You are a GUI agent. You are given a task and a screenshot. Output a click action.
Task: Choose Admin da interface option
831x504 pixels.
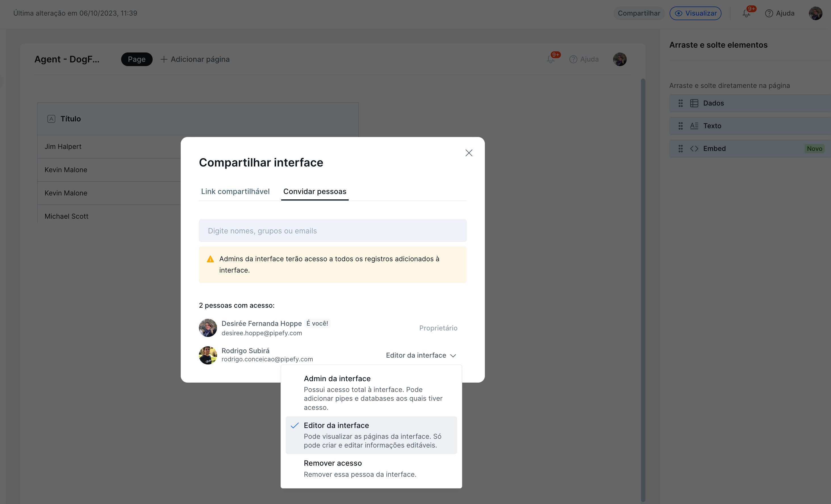[x=371, y=393]
